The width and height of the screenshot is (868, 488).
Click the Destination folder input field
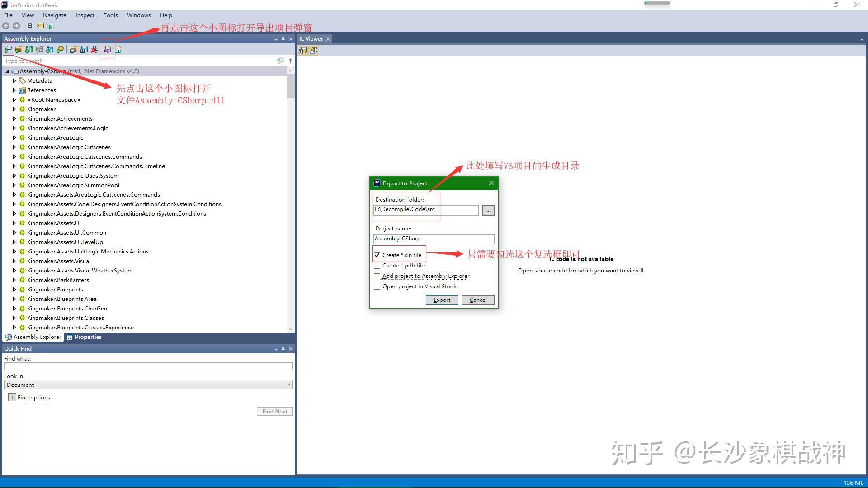(x=426, y=210)
